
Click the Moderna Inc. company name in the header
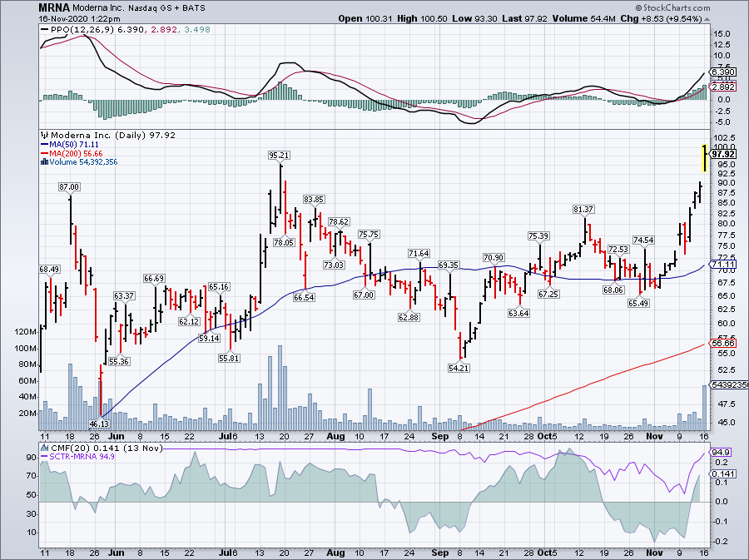pyautogui.click(x=99, y=8)
